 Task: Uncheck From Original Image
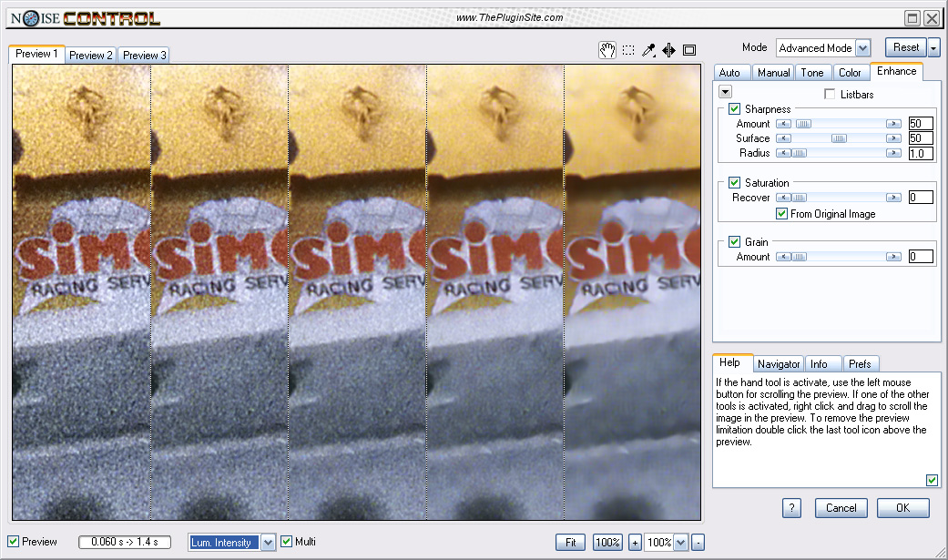[781, 213]
